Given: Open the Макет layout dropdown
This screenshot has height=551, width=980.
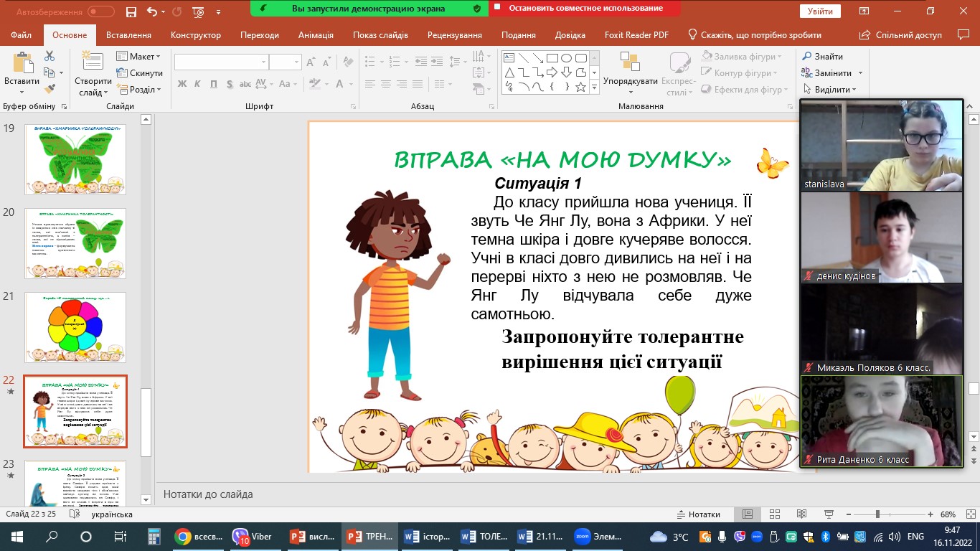Looking at the screenshot, I should pyautogui.click(x=139, y=57).
